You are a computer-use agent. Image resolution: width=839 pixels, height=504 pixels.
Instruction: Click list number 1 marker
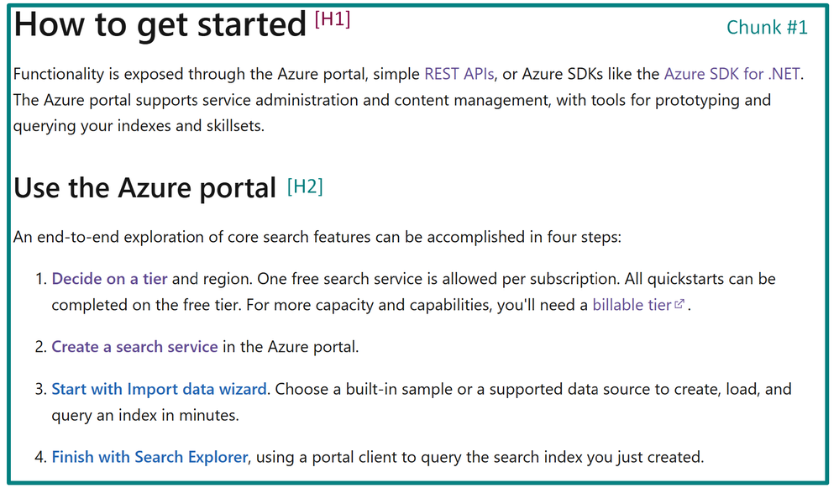point(41,279)
